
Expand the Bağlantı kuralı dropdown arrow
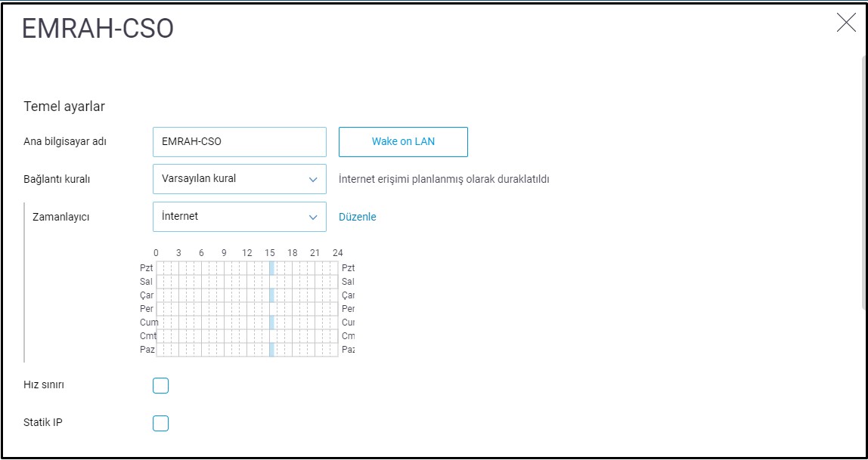[x=313, y=180]
